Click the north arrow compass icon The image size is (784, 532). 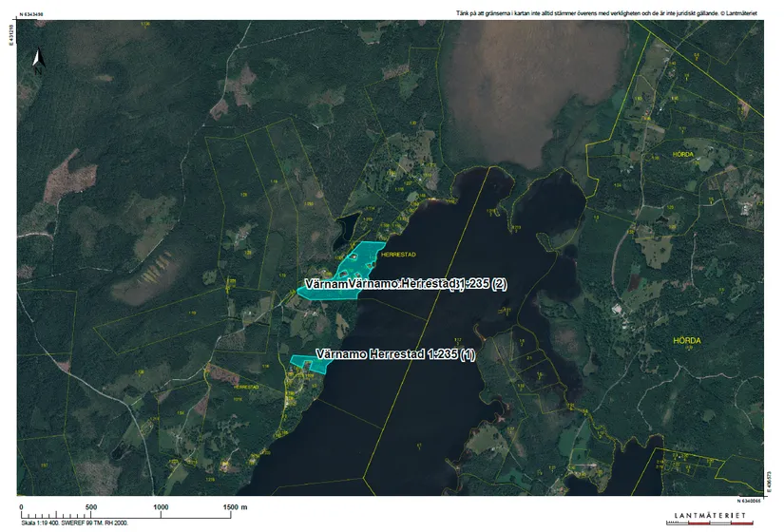tap(37, 62)
